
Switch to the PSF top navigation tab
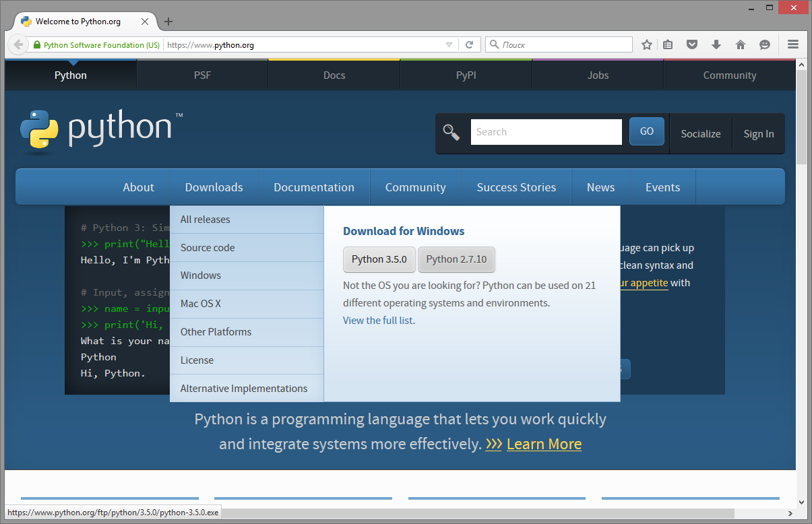click(x=203, y=75)
